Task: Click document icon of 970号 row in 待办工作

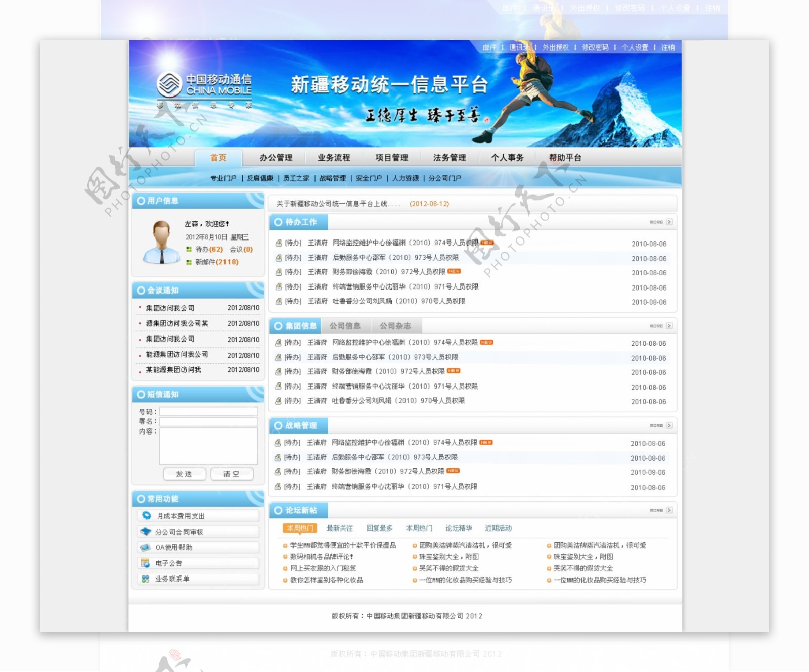Action: tap(278, 301)
